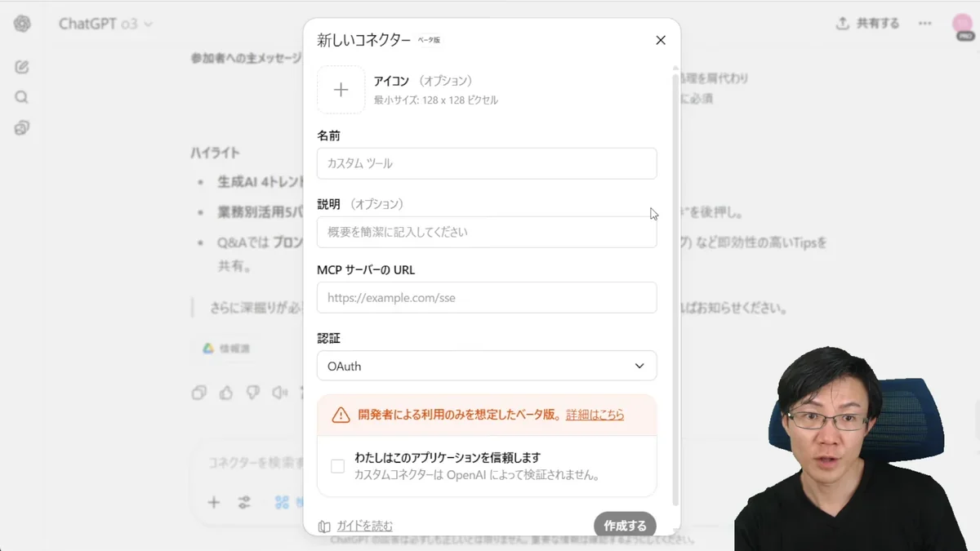Click the ベータ版 badge
980x551 pixels.
pyautogui.click(x=430, y=40)
